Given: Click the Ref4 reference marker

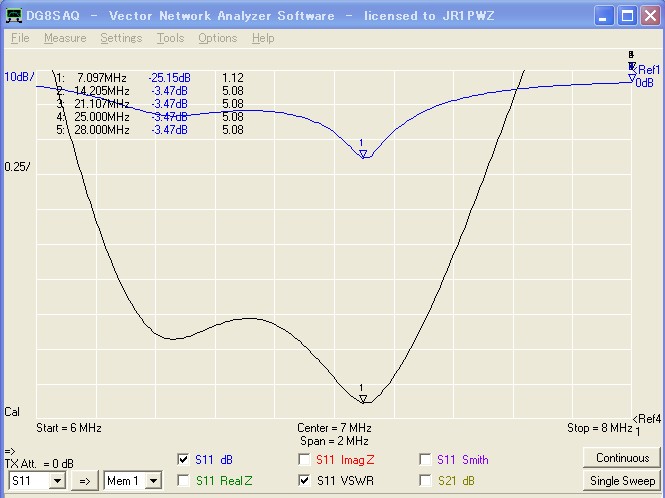Looking at the screenshot, I should click(x=647, y=418).
